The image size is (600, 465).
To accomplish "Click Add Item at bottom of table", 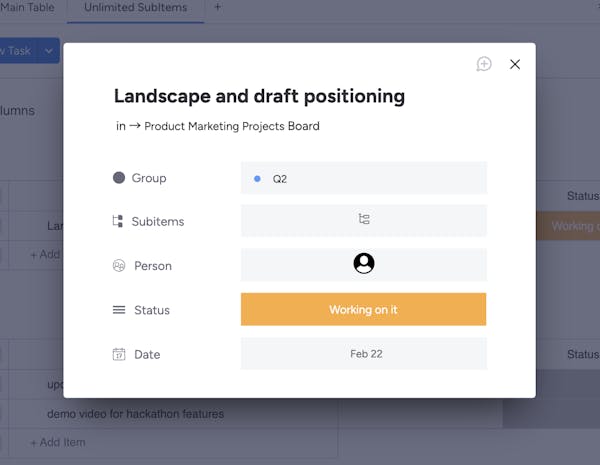I will pos(58,442).
